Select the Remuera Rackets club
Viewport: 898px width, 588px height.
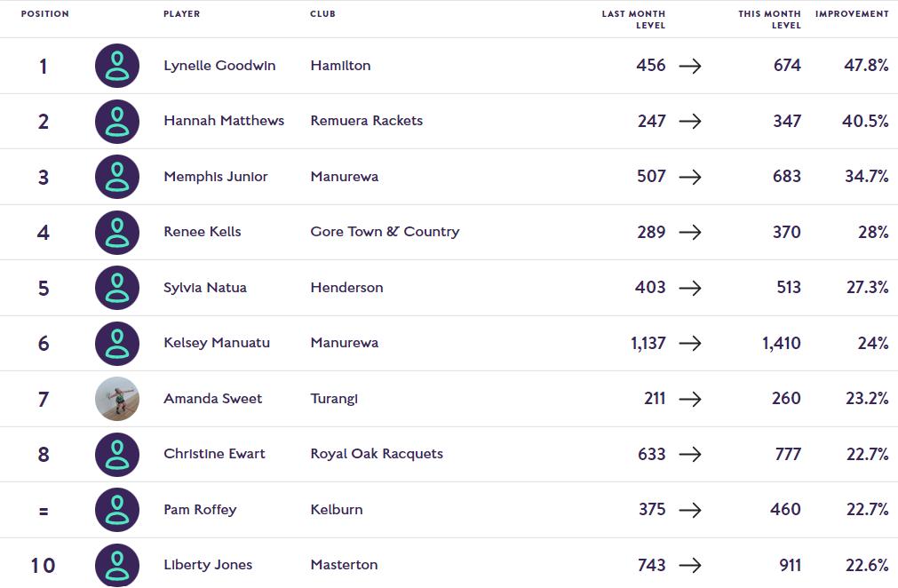point(366,121)
